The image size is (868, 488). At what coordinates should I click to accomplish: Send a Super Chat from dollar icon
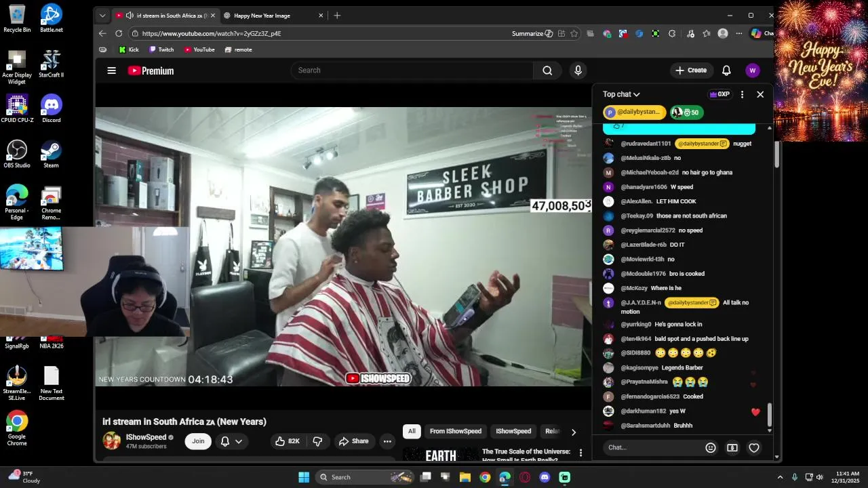point(732,447)
